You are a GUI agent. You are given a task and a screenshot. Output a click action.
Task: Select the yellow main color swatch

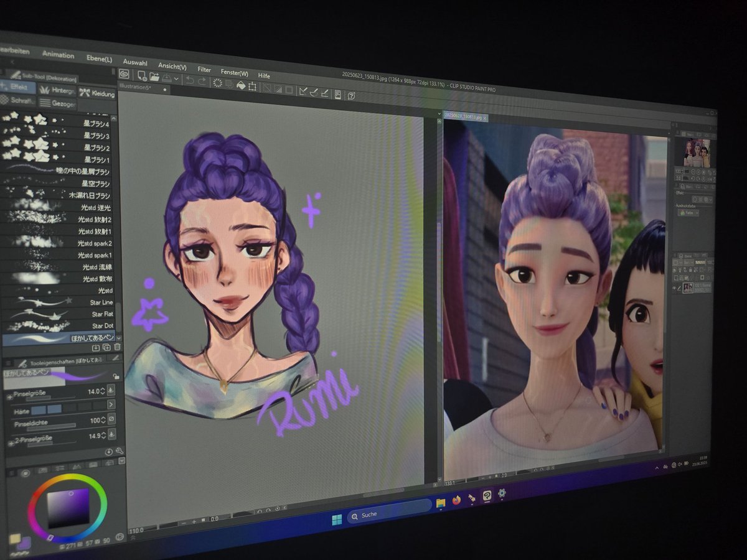coord(15,539)
